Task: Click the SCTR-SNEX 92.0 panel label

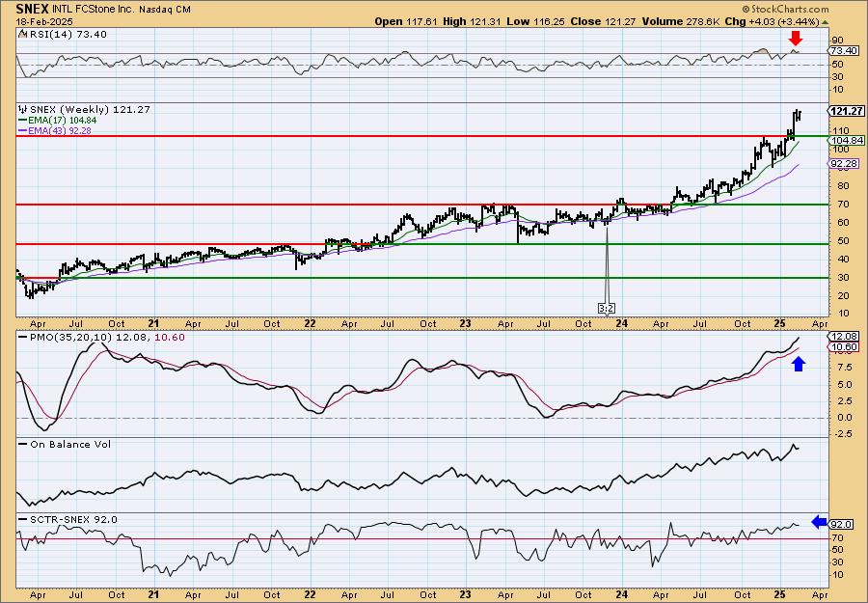Action: [x=73, y=519]
